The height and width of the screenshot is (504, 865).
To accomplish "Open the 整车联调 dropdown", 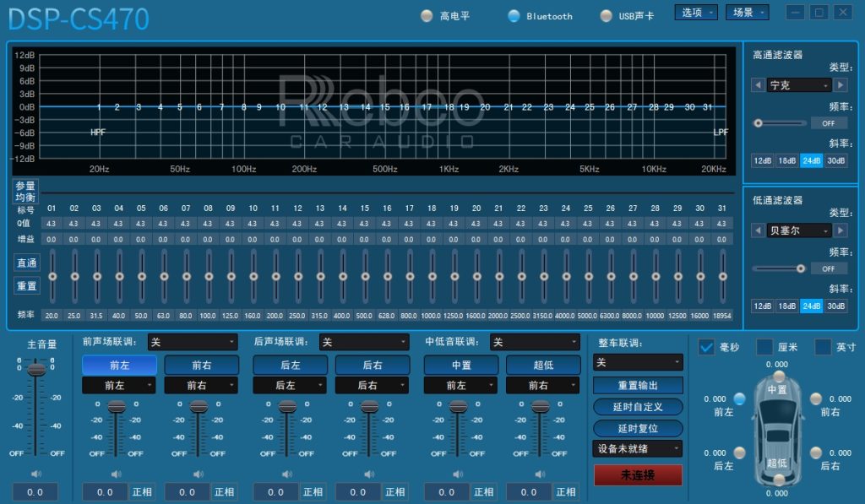I will click(x=638, y=362).
